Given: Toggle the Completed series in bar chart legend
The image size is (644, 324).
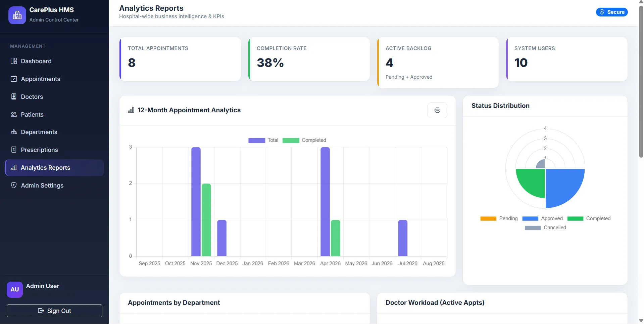Looking at the screenshot, I should point(304,140).
